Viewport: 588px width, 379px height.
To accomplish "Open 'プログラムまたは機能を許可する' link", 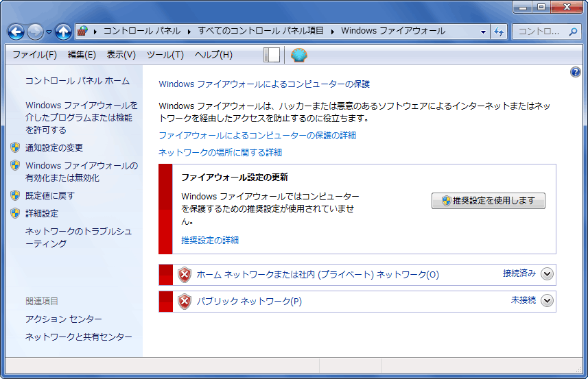I will coord(82,118).
